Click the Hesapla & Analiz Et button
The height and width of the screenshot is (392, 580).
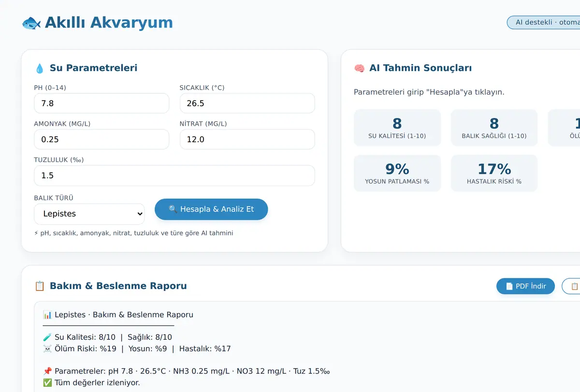211,209
